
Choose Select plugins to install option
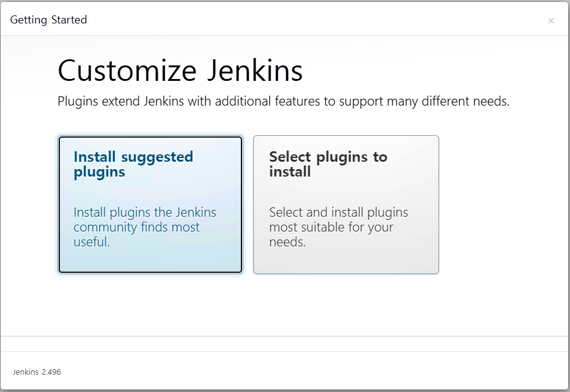(x=346, y=204)
